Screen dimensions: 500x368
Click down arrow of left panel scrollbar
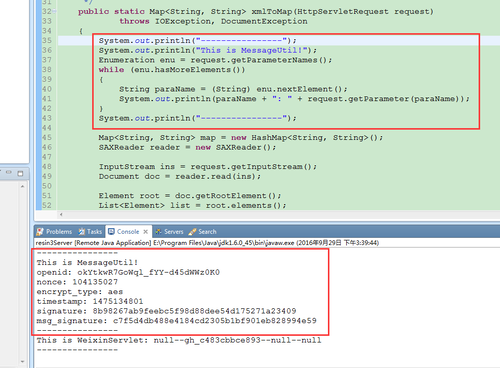point(22,361)
